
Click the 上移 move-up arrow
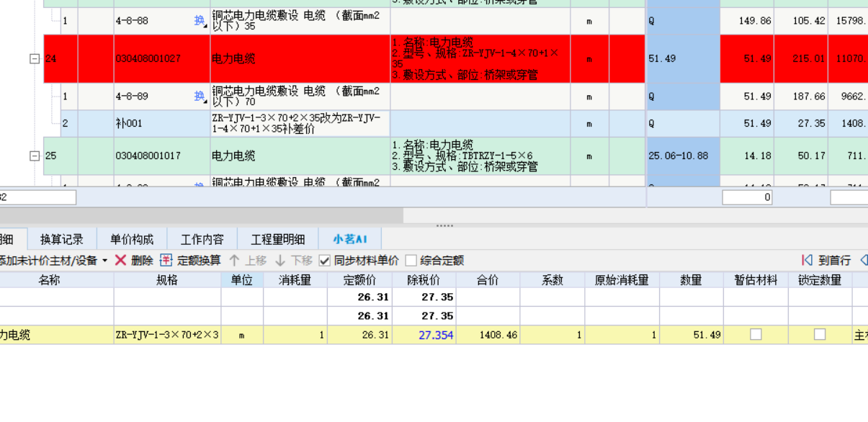234,260
